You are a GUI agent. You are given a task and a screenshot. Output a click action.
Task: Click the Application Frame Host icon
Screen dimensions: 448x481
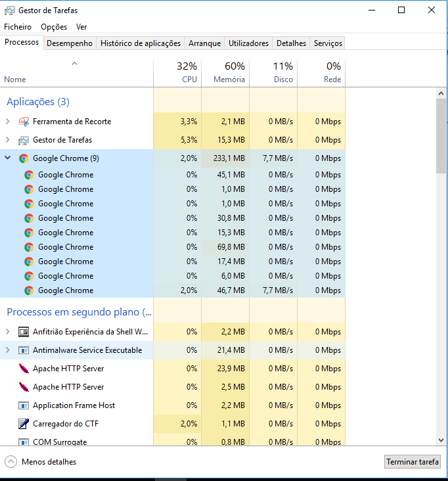coord(24,405)
